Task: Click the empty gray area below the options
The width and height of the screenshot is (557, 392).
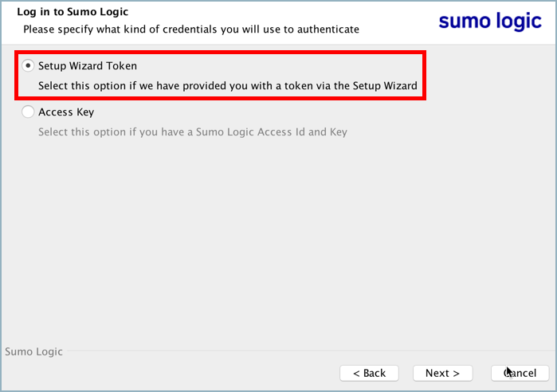Action: (279, 239)
